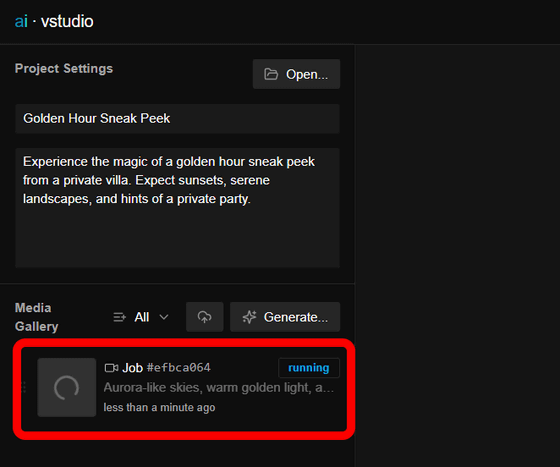Focus the Golden Hour Sneak Peek title field
Image resolution: width=560 pixels, height=467 pixels.
click(177, 119)
